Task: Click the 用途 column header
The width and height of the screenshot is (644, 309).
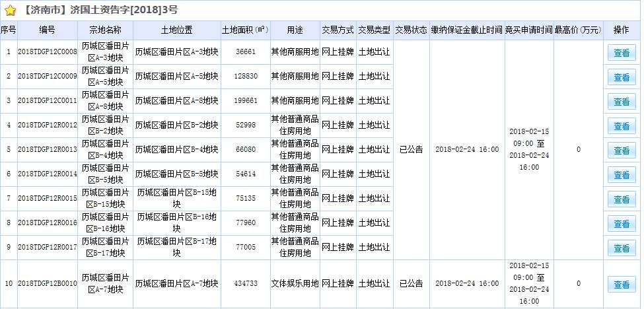Action: [x=295, y=30]
